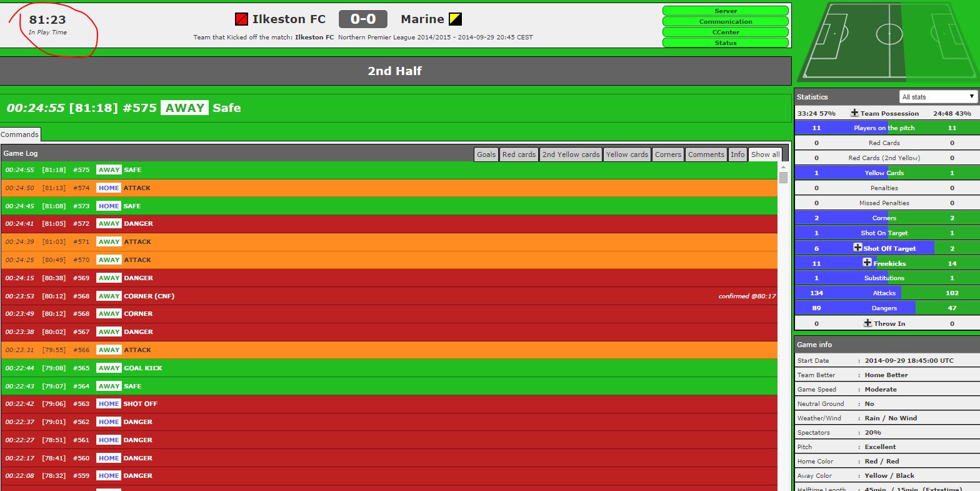The height and width of the screenshot is (491, 980).
Task: Expand the Team Possession plus icon
Action: [854, 113]
